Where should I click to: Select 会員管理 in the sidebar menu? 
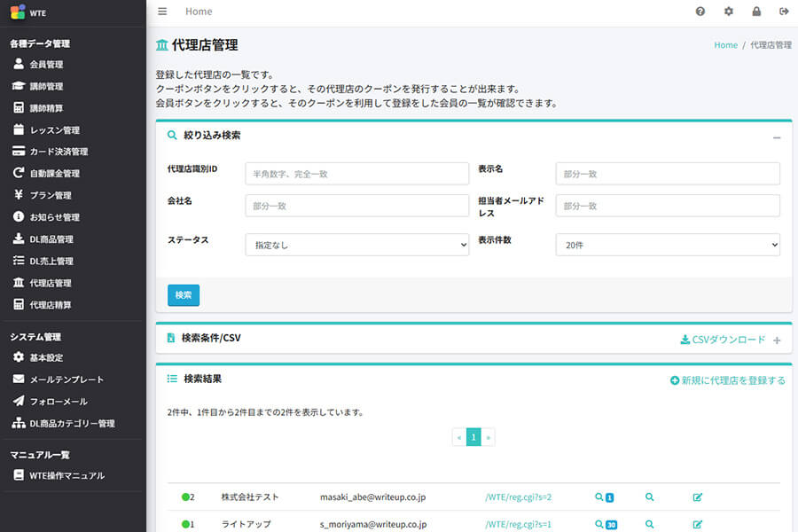tap(49, 64)
